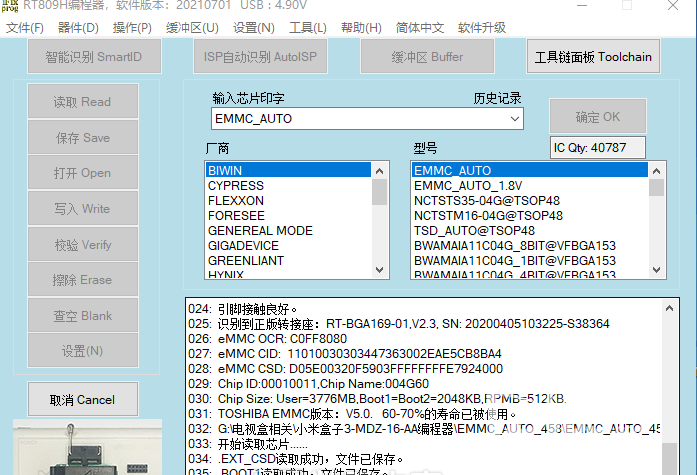
Task: Click the 打开 Open button
Action: pyautogui.click(x=83, y=173)
